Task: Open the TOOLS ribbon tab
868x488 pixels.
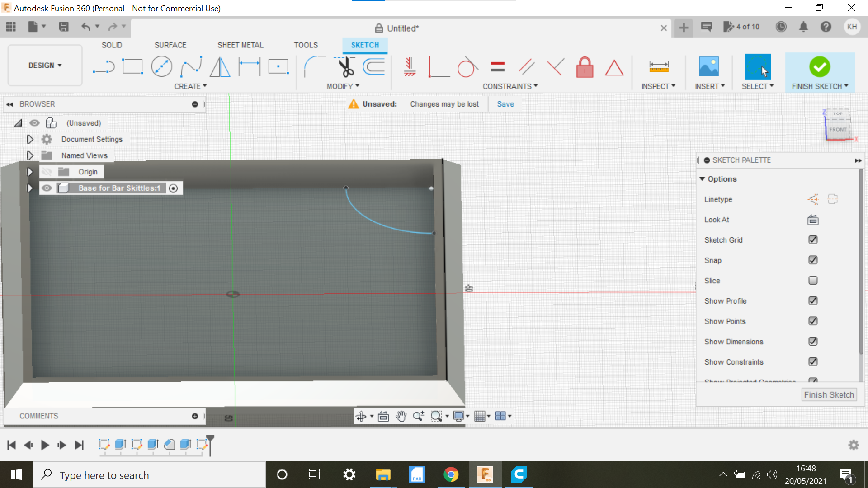Action: click(x=306, y=45)
